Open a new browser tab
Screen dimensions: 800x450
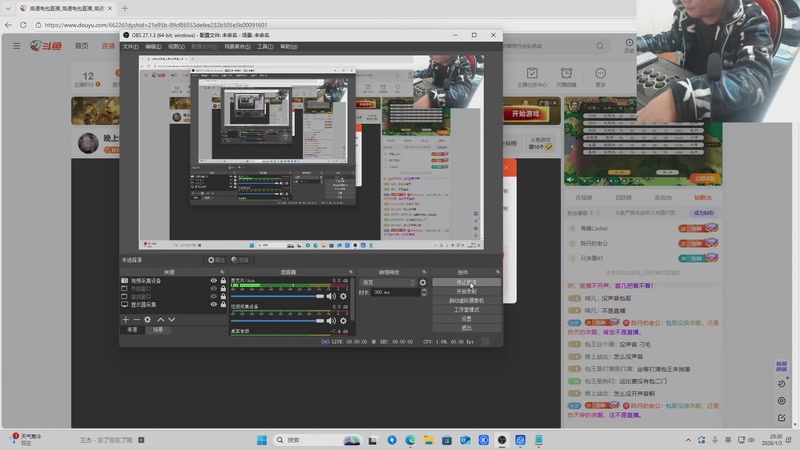point(125,8)
